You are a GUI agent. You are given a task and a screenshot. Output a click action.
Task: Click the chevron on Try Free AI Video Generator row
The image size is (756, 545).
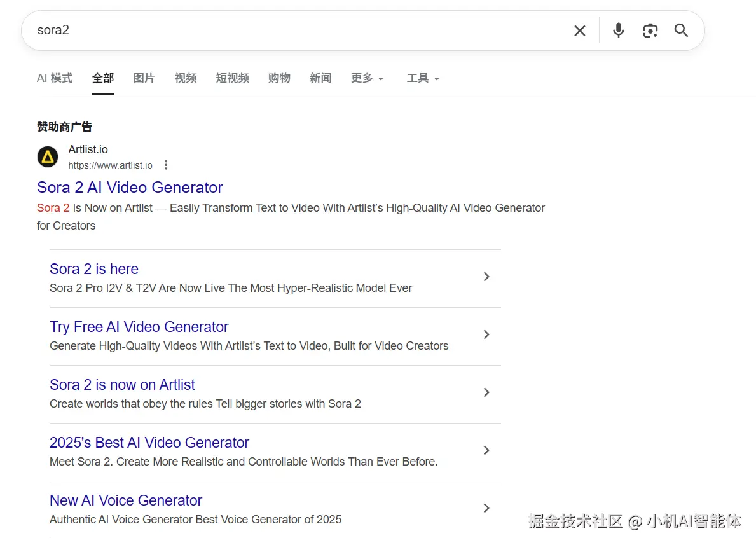tap(486, 335)
